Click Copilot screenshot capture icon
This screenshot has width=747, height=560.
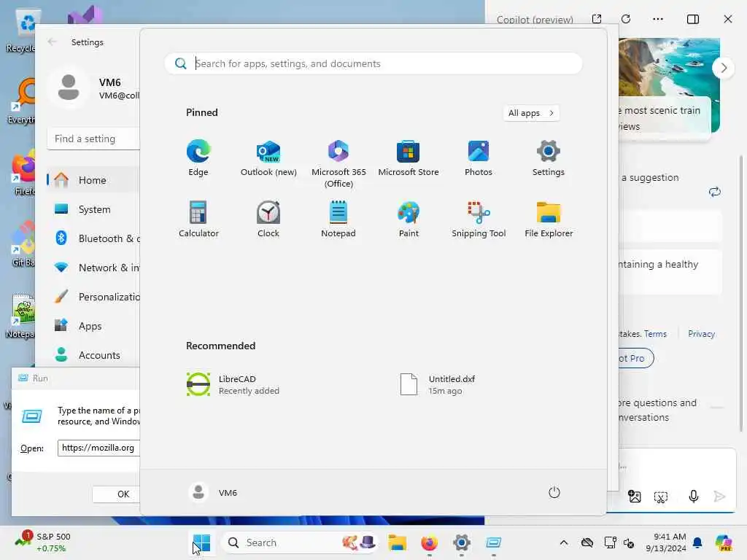(661, 497)
